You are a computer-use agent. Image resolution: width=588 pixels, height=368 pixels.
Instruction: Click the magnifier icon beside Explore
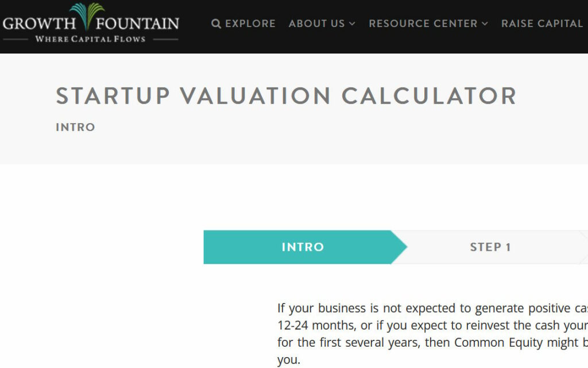216,24
